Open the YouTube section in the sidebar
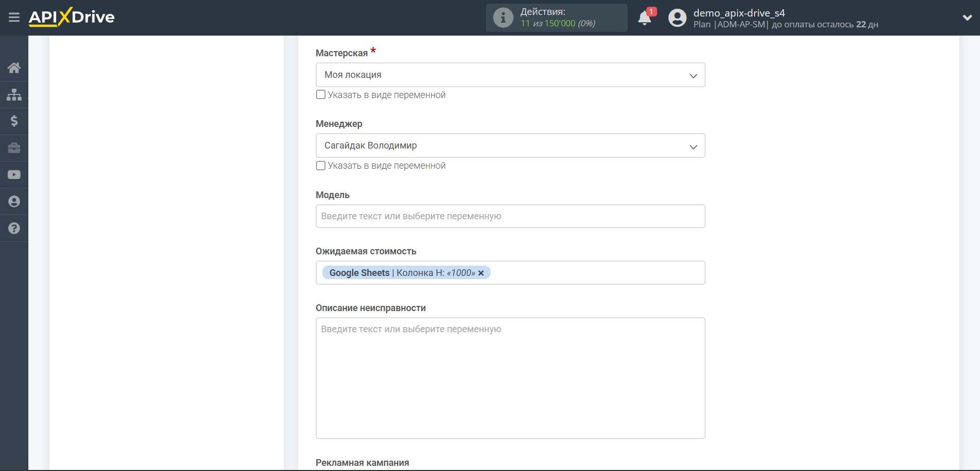This screenshot has width=980, height=471. [x=14, y=174]
